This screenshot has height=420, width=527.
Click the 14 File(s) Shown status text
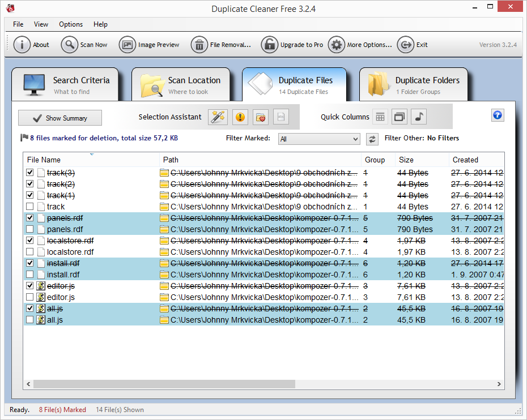point(120,410)
